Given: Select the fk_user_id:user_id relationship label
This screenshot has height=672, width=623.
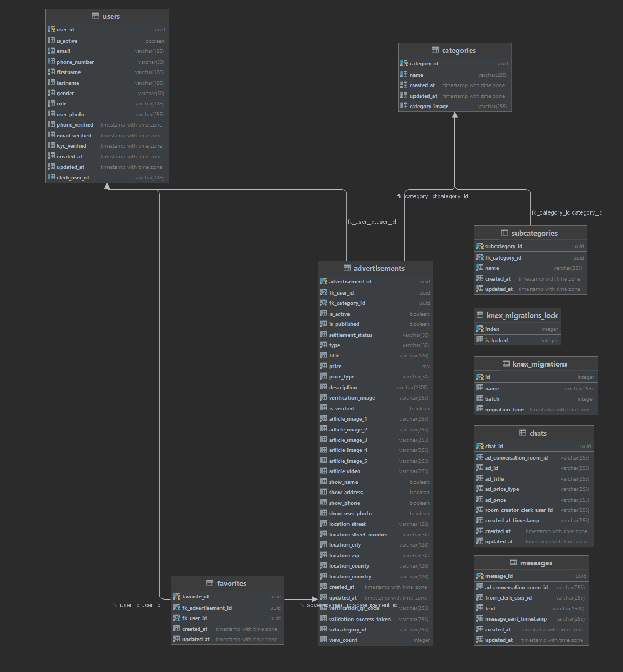Looking at the screenshot, I should coord(371,222).
